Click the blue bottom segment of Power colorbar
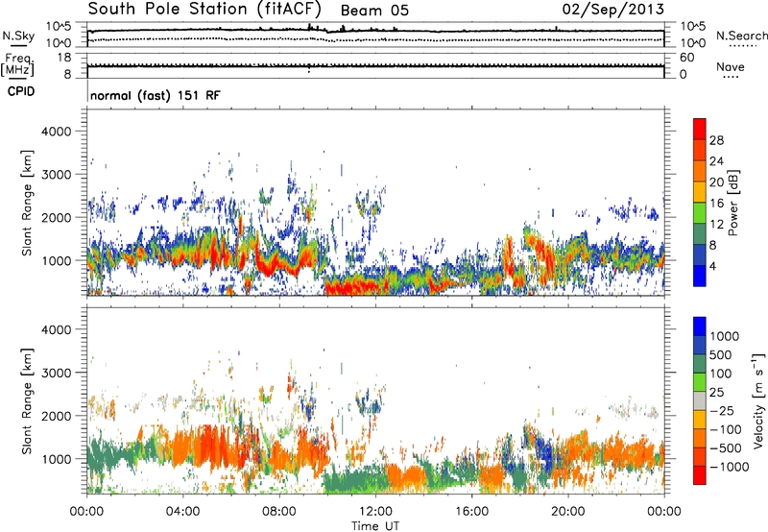This screenshot has height=532, width=768. pyautogui.click(x=700, y=276)
